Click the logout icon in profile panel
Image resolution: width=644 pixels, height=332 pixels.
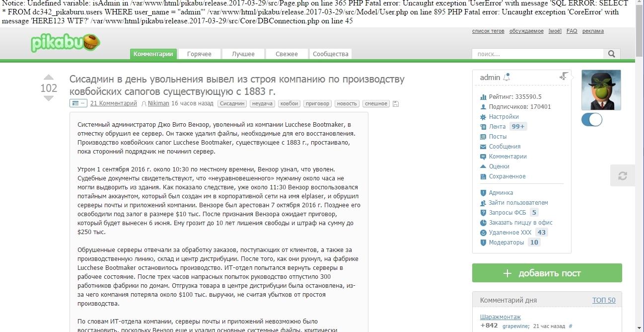coord(564,77)
